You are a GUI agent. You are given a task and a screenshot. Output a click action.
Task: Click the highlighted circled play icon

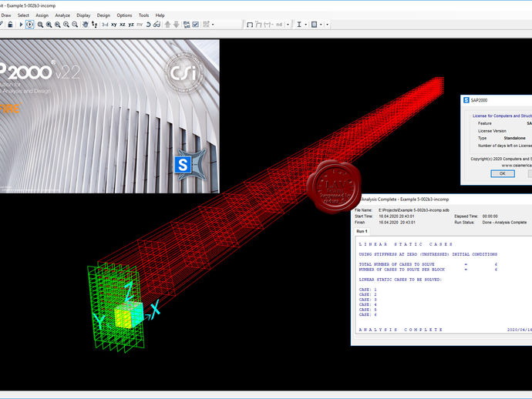point(30,25)
